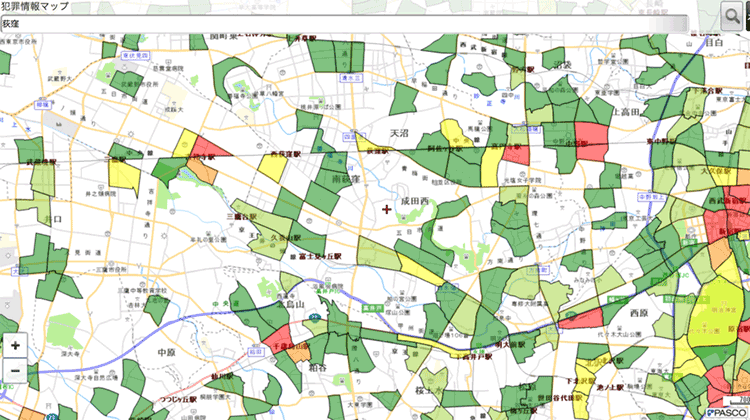Select the red area by 吉祥寺駅
Screen dimensions: 750x420
pos(201,150)
